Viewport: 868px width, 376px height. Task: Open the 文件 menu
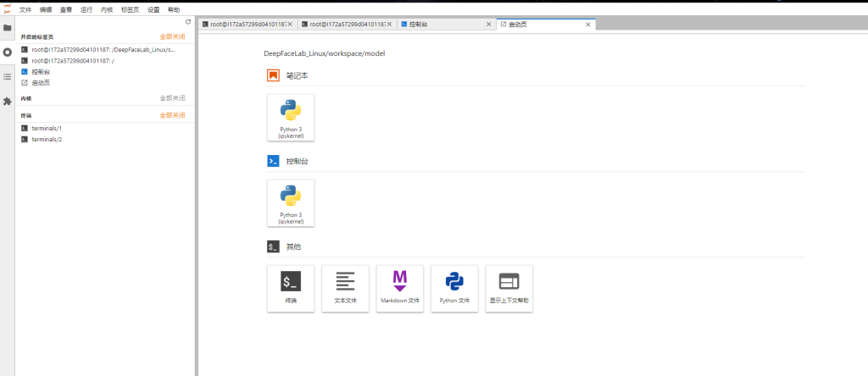click(25, 10)
